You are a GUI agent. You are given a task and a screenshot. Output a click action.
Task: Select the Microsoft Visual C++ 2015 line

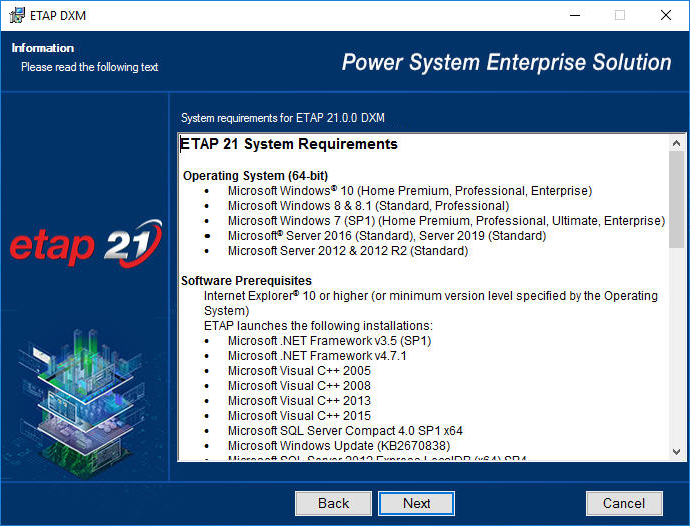[x=299, y=416]
